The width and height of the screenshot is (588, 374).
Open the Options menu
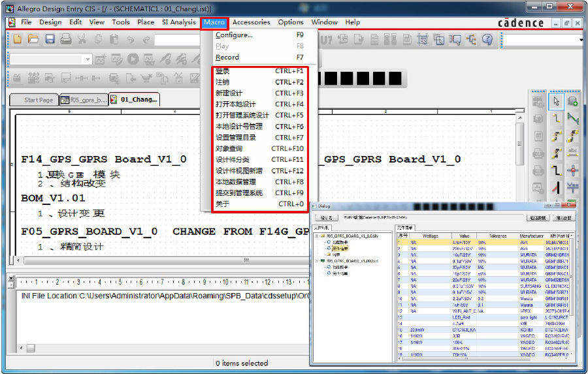291,22
